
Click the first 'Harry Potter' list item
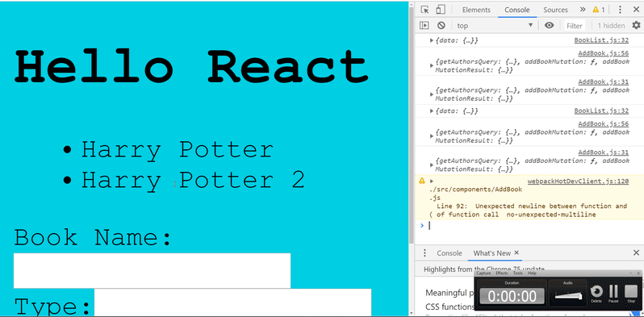click(x=177, y=149)
